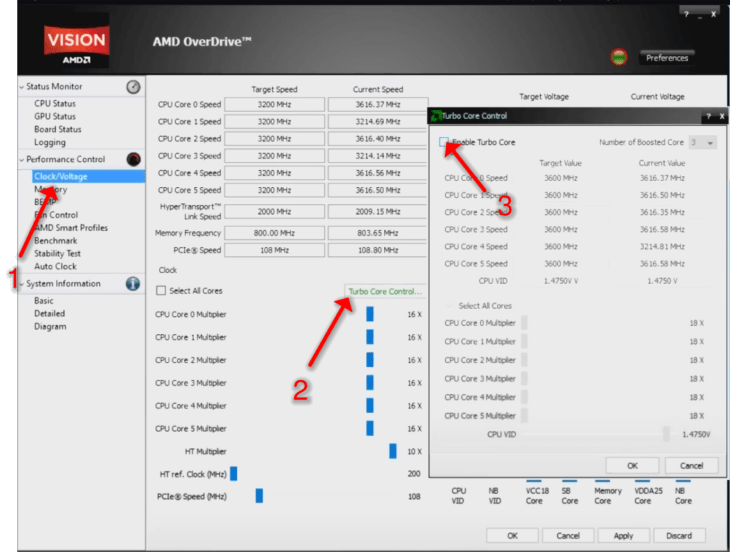Click Cancel in main OverDrive window
Viewport: 730px width, 552px height.
(x=568, y=536)
